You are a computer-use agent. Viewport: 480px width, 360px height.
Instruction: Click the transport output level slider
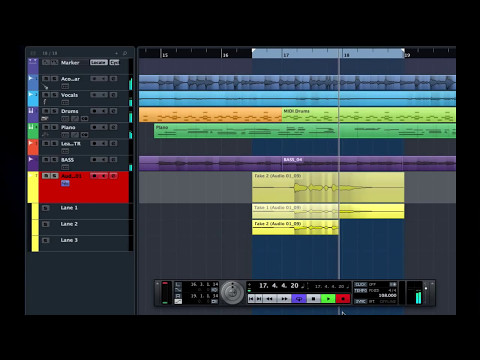point(426,293)
